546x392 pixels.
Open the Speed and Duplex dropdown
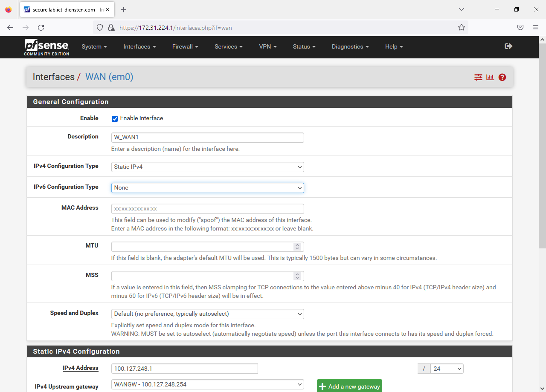coord(207,314)
